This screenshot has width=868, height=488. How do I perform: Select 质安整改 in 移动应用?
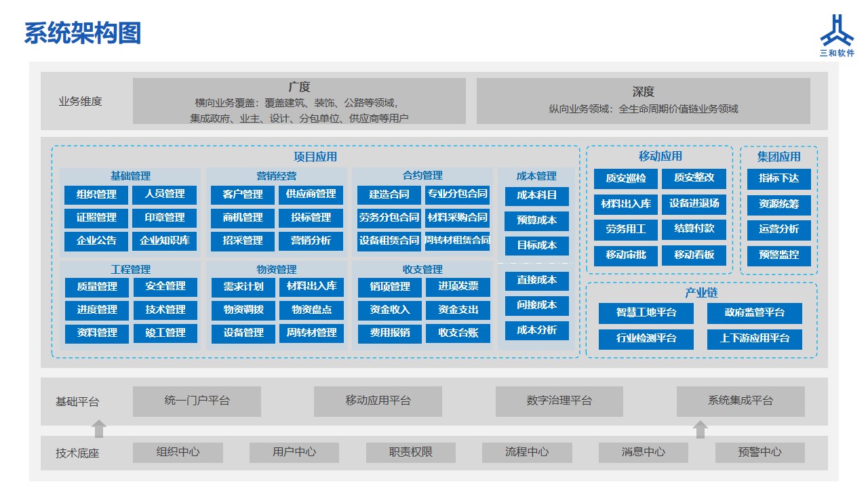(x=694, y=179)
